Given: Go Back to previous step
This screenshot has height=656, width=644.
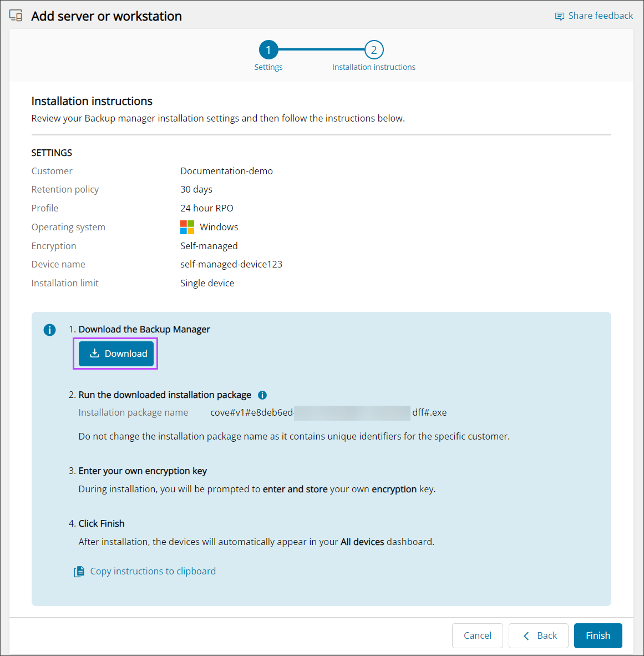Looking at the screenshot, I should pyautogui.click(x=538, y=635).
